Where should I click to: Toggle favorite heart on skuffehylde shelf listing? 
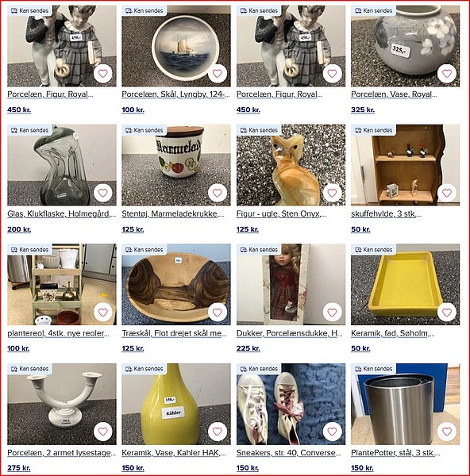447,193
